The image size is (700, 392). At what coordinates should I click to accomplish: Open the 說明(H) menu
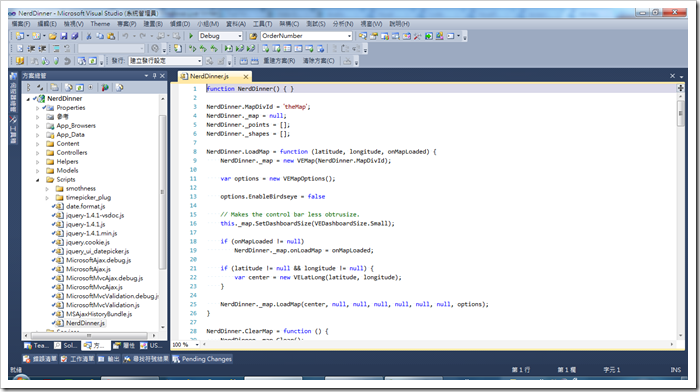click(x=399, y=24)
